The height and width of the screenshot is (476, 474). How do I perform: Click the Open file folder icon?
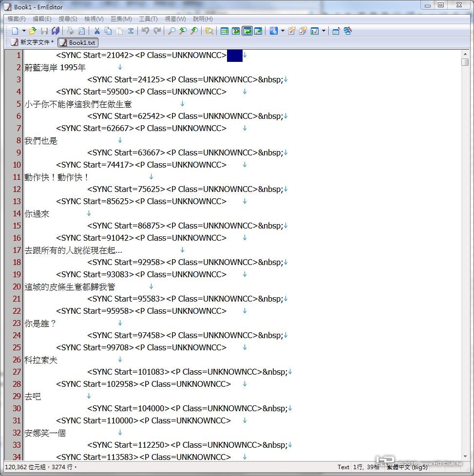pos(33,31)
